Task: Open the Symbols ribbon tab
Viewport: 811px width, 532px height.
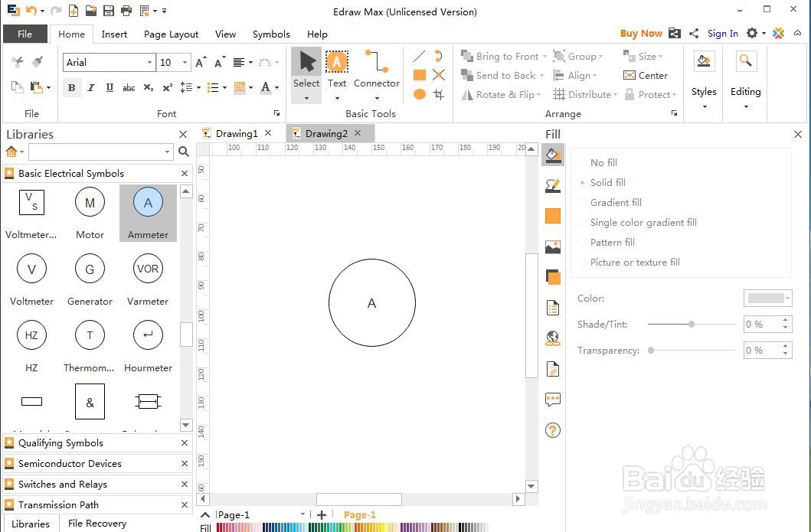Action: pyautogui.click(x=271, y=34)
